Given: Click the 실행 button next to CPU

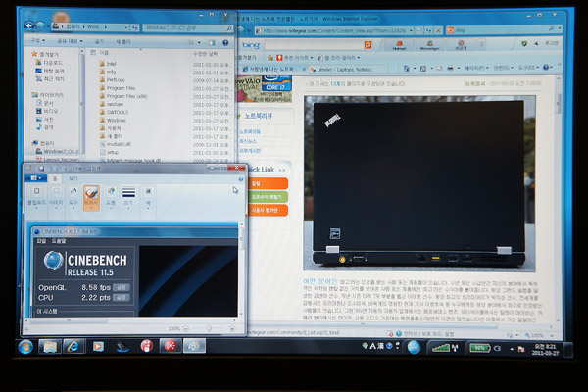Looking at the screenshot, I should click(x=122, y=298).
